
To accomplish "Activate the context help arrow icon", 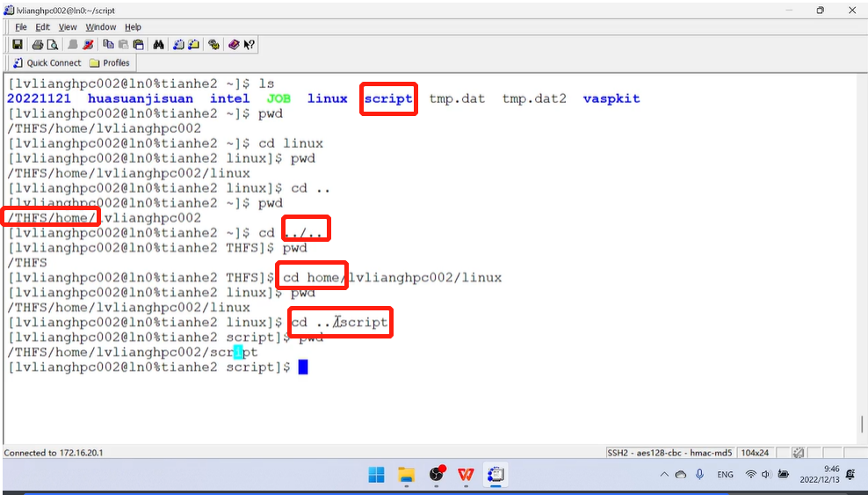I will tap(249, 44).
